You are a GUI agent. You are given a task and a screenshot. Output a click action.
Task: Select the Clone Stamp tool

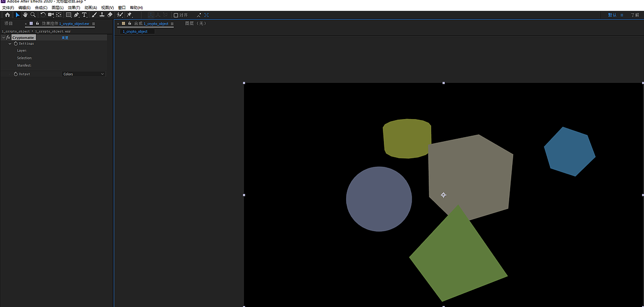click(x=102, y=15)
